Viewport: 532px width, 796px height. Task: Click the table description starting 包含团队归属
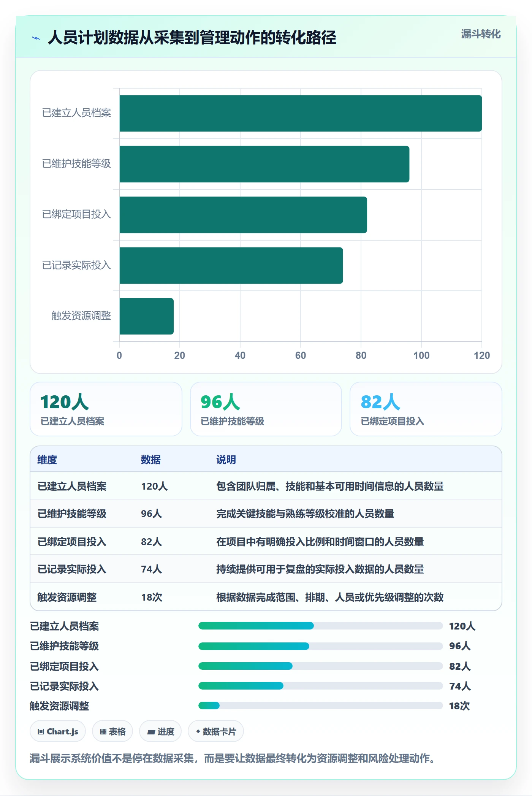[x=330, y=486]
